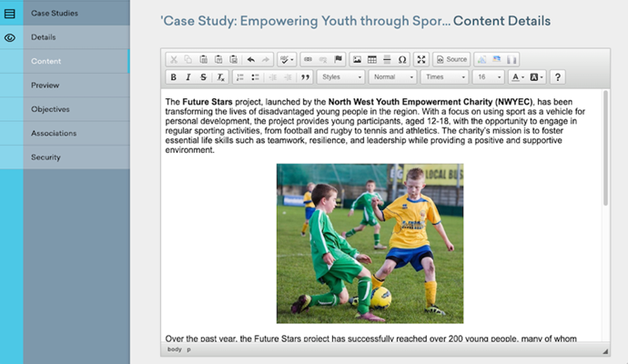The image size is (628, 364).
Task: Toggle strikethrough formatting
Action: point(204,76)
